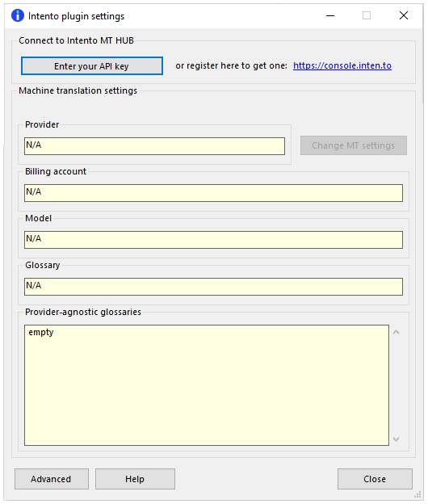Viewport: 428px width, 504px height.
Task: Click the Intento info icon in title bar
Action: 18,15
